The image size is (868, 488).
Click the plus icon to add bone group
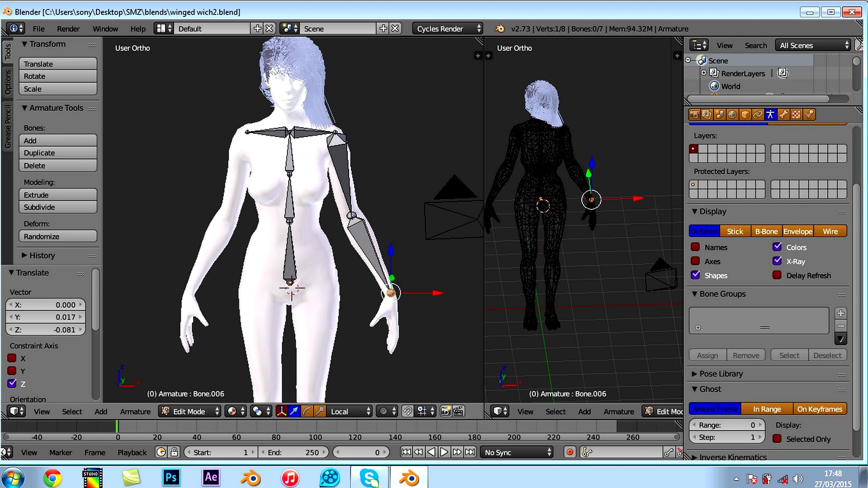[840, 313]
